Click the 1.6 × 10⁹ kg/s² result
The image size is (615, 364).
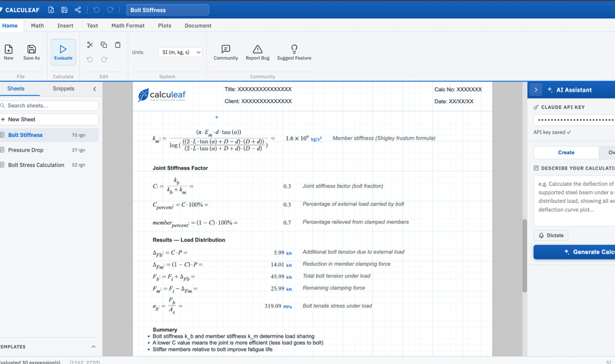coord(303,138)
